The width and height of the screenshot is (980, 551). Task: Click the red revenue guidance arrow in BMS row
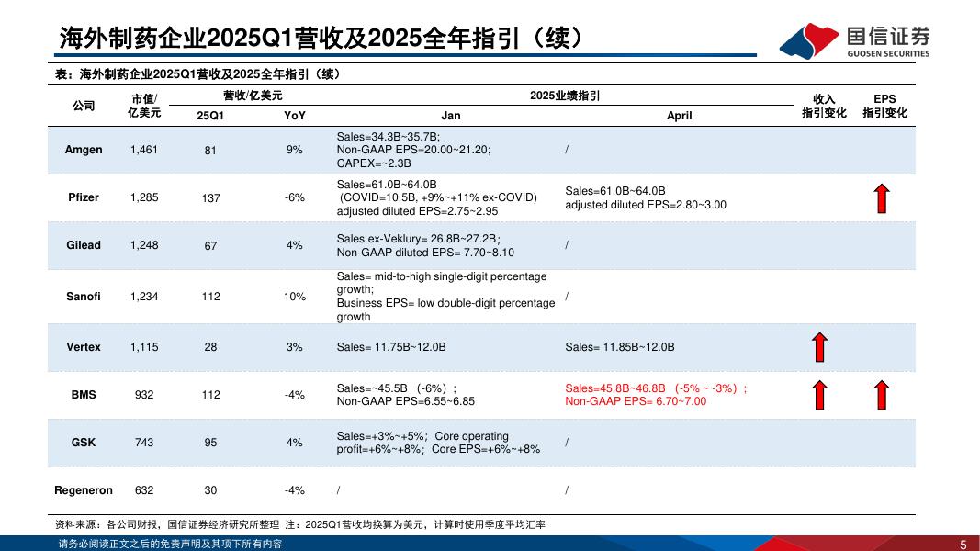point(819,395)
